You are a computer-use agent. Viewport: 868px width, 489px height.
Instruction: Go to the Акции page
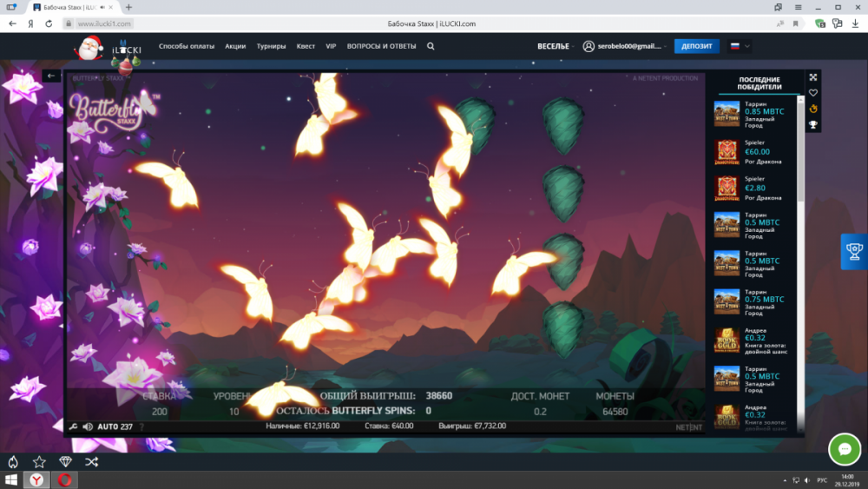pyautogui.click(x=234, y=46)
